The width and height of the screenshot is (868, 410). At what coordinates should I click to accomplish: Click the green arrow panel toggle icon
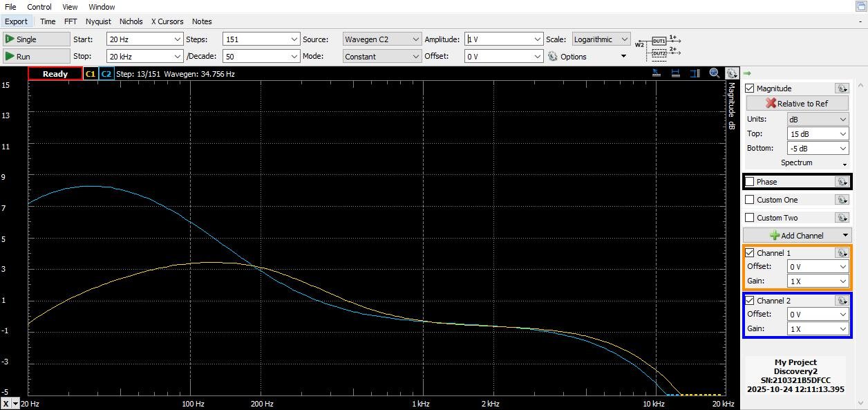(747, 73)
